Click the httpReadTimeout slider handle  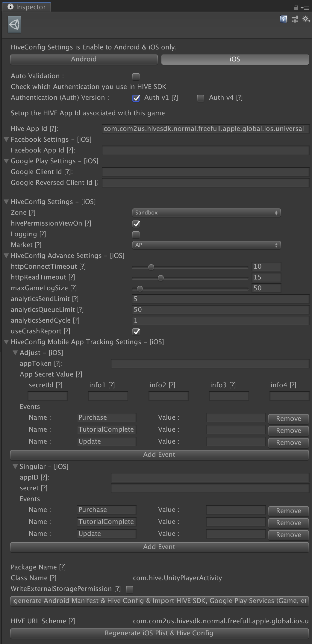161,278
